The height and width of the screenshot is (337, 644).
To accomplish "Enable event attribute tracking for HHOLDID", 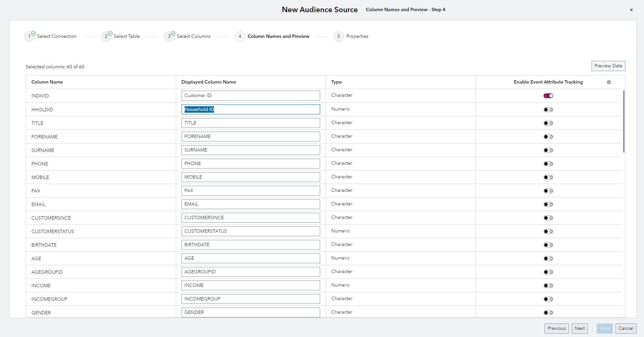I will 548,109.
